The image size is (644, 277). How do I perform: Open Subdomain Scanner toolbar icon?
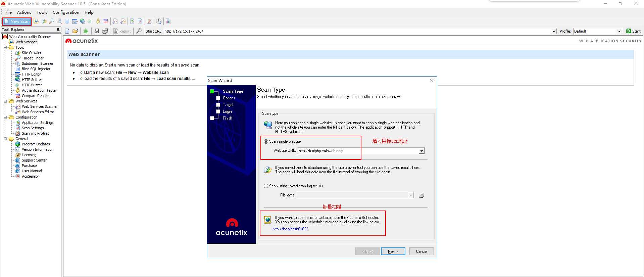(x=59, y=21)
